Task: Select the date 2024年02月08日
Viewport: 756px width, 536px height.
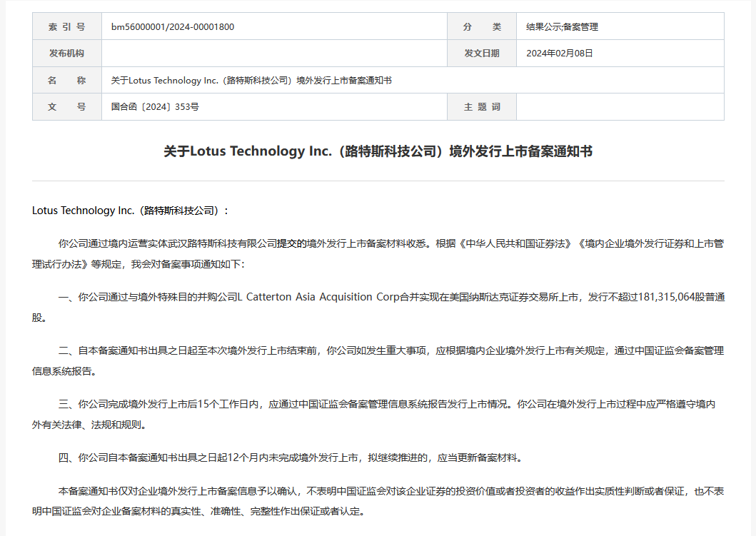Action: tap(559, 54)
